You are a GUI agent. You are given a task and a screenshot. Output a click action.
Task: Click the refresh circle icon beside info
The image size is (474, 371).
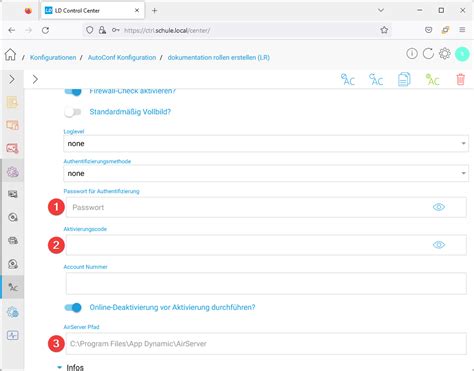coord(428,53)
